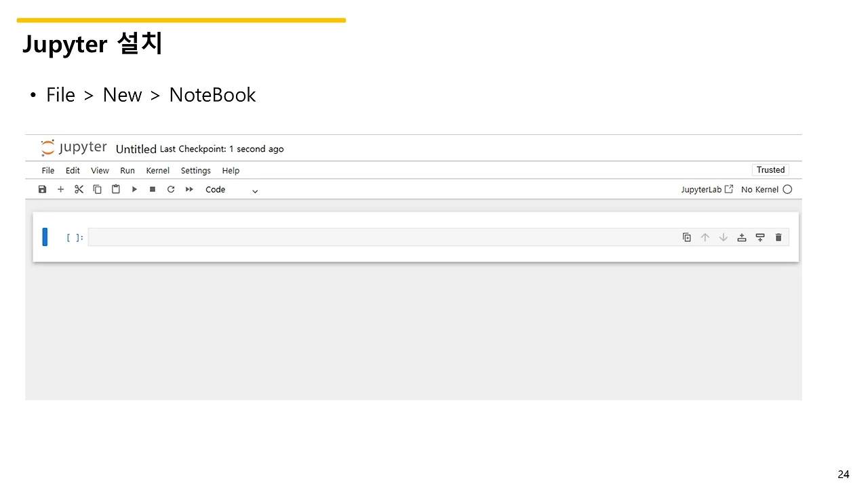Rename the notebook titled Untitled
Screen dimensions: 868x488
(136, 149)
